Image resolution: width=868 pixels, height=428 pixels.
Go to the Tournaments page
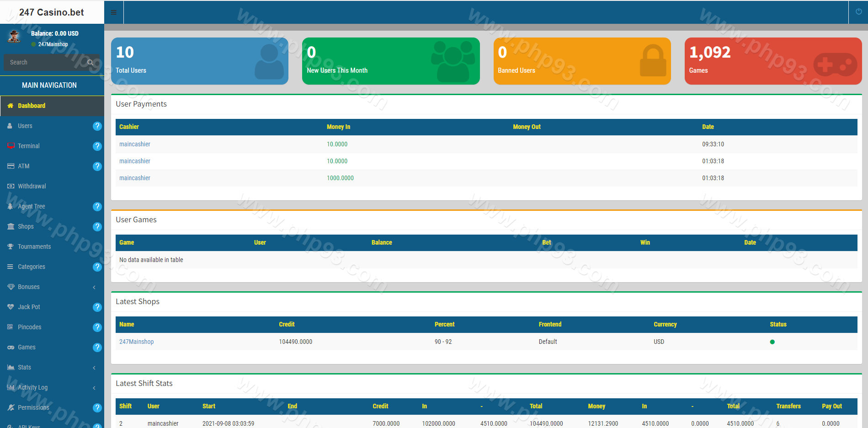pyautogui.click(x=34, y=247)
